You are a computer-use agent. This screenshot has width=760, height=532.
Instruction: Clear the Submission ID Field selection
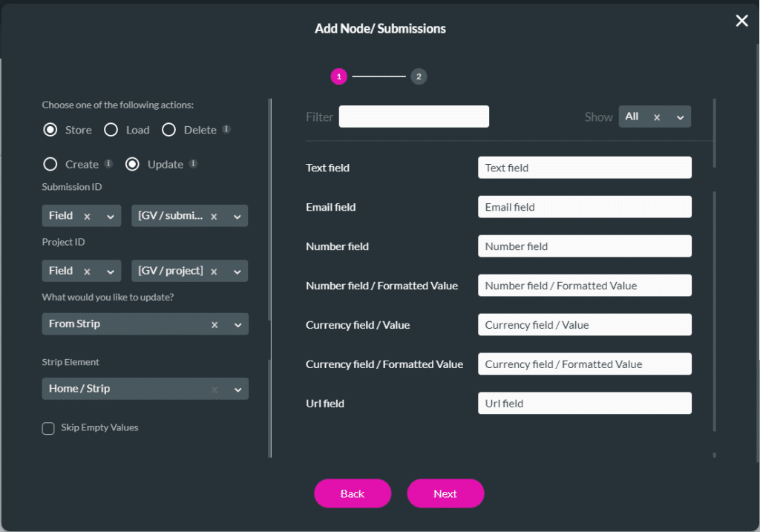click(87, 216)
